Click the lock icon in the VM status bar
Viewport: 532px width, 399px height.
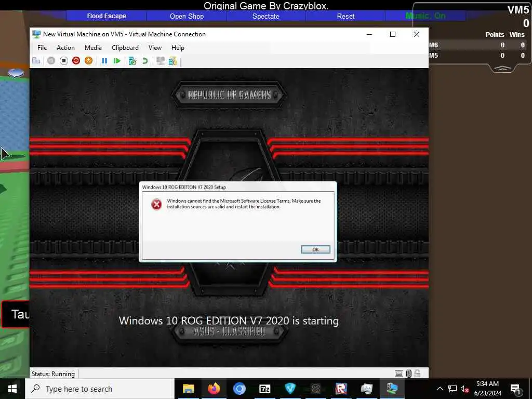[417, 374]
